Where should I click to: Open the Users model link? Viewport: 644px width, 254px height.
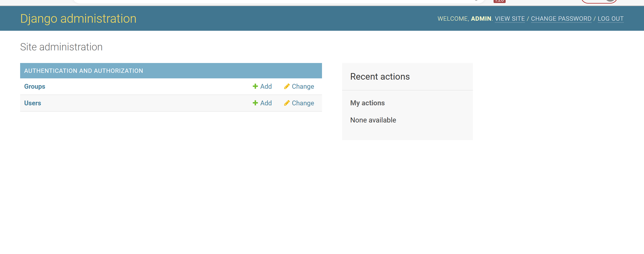pos(32,103)
